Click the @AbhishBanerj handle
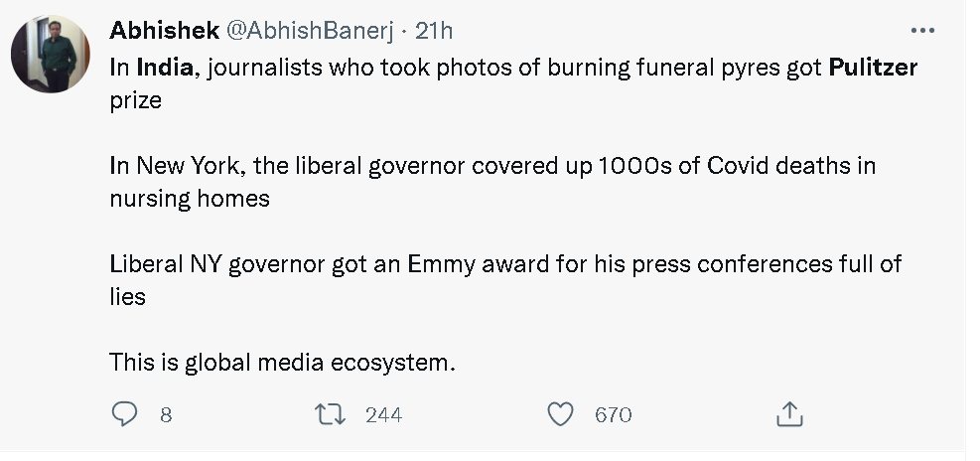 pos(310,31)
